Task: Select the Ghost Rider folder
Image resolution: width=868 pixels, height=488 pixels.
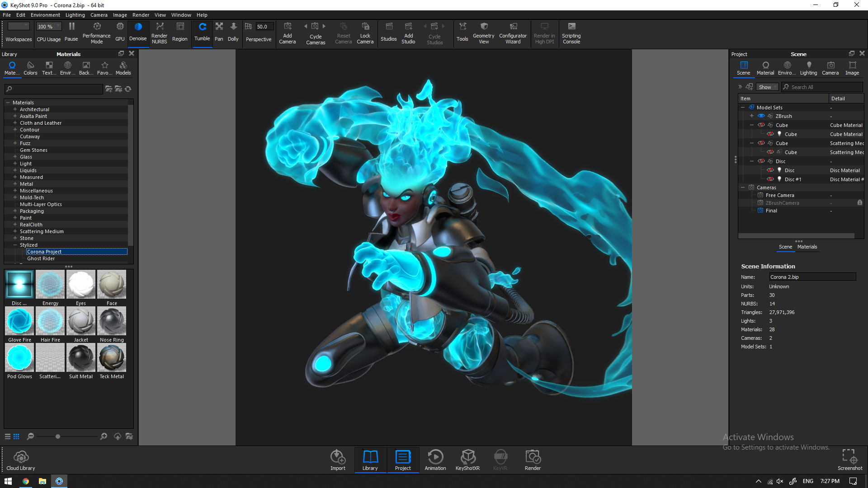Action: click(41, 258)
